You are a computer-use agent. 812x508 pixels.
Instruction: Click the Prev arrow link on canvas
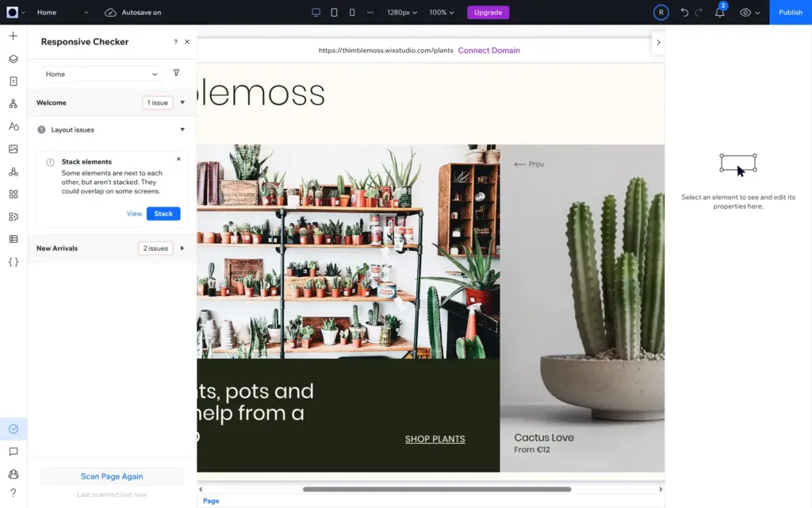click(529, 164)
